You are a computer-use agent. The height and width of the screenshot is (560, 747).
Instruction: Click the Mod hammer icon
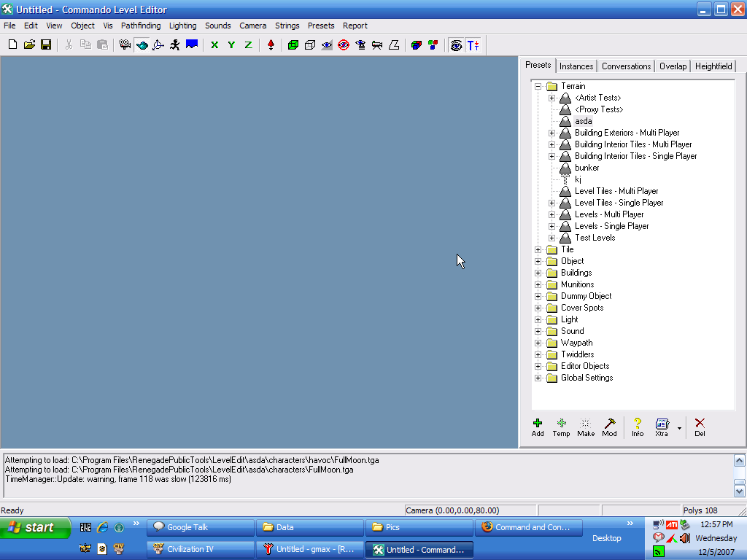609,427
